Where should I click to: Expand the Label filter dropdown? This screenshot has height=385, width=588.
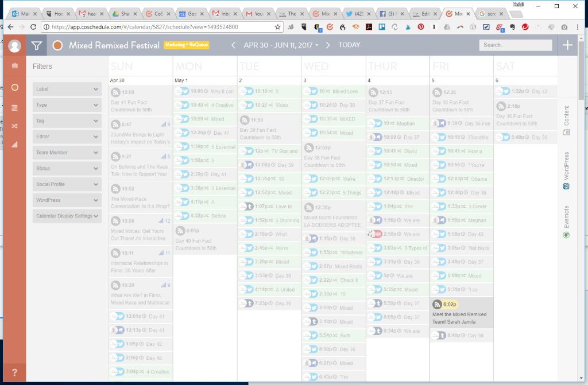point(67,89)
